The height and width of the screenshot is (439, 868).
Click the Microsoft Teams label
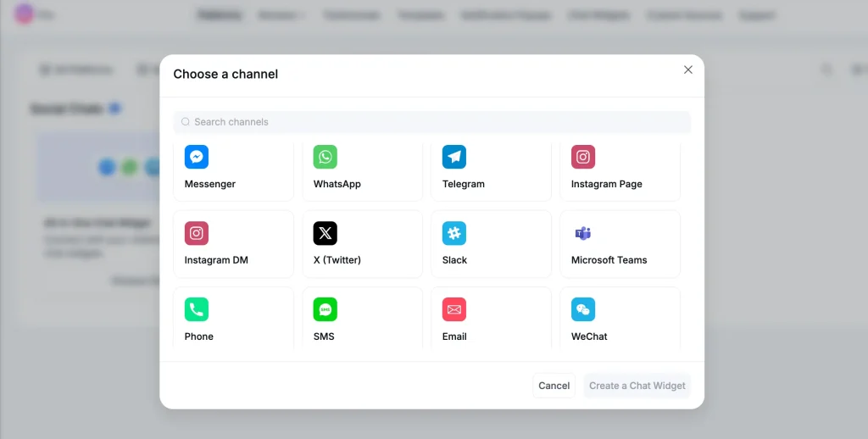(609, 259)
